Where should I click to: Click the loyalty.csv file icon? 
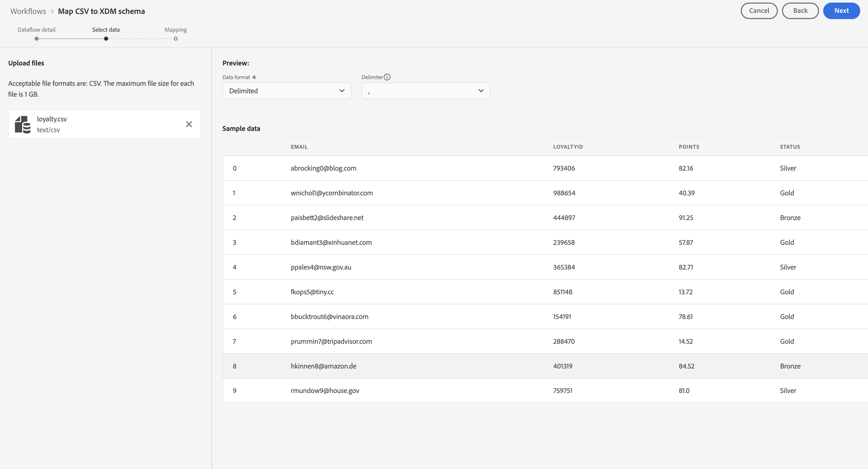click(x=23, y=124)
